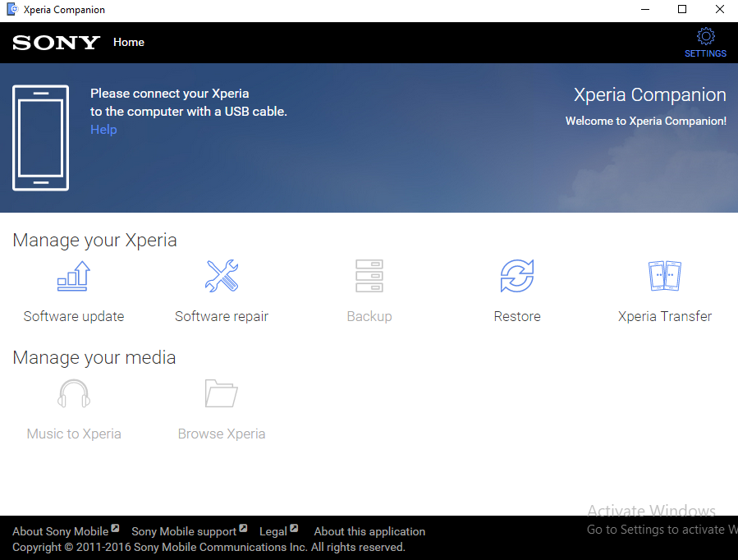Click the phone illustration icon
The height and width of the screenshot is (560, 738).
click(x=40, y=137)
